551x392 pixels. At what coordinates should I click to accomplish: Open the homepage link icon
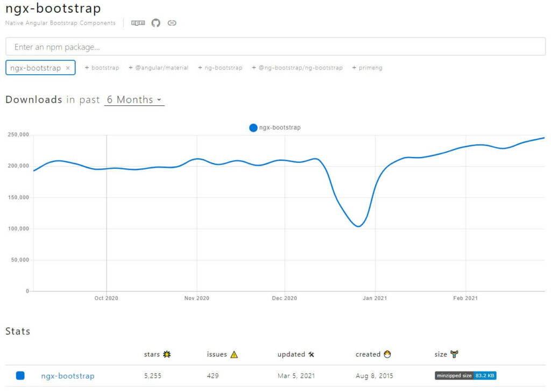pyautogui.click(x=172, y=23)
